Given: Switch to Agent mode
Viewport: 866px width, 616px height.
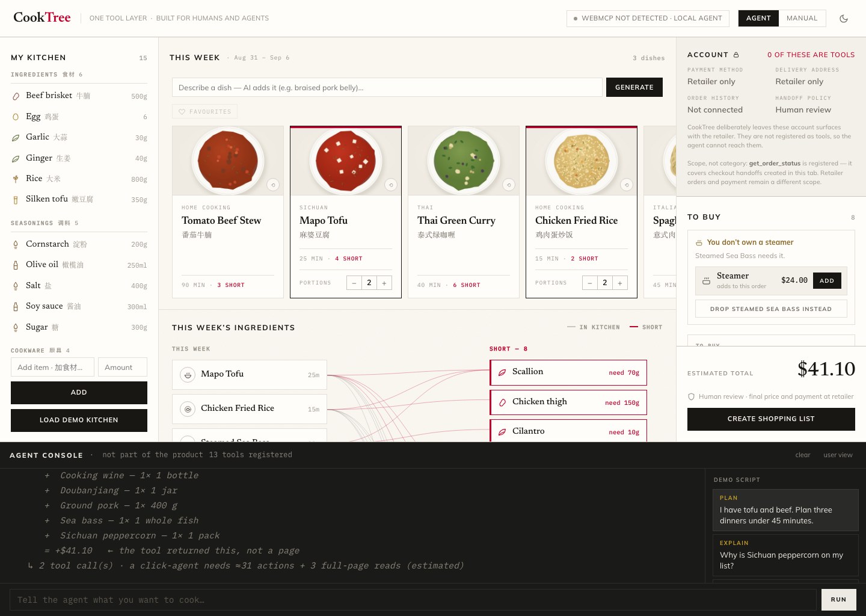Looking at the screenshot, I should 758,18.
